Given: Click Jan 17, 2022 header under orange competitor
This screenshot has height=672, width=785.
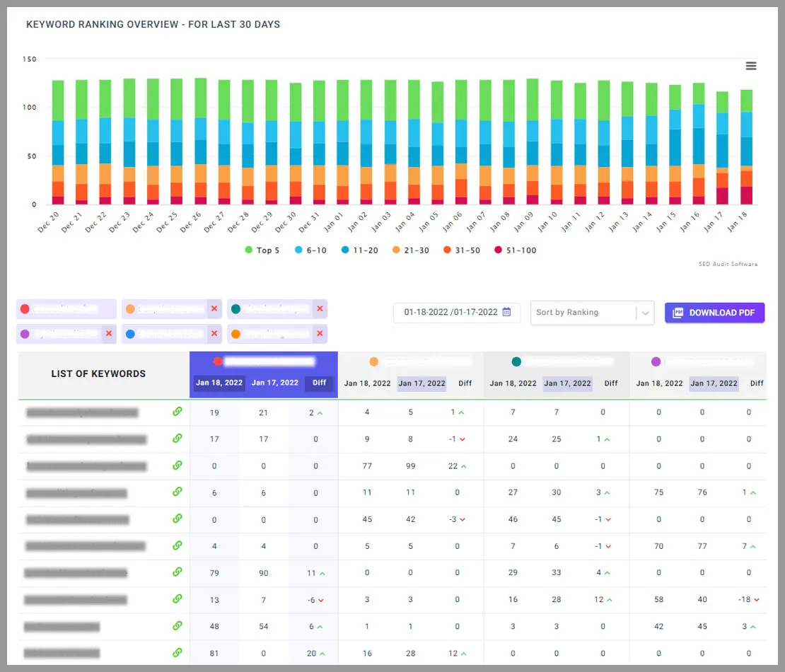Looking at the screenshot, I should click(421, 383).
